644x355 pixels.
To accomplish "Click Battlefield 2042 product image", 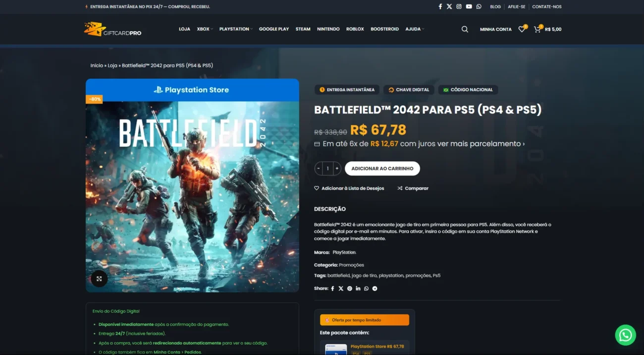I will [192, 185].
